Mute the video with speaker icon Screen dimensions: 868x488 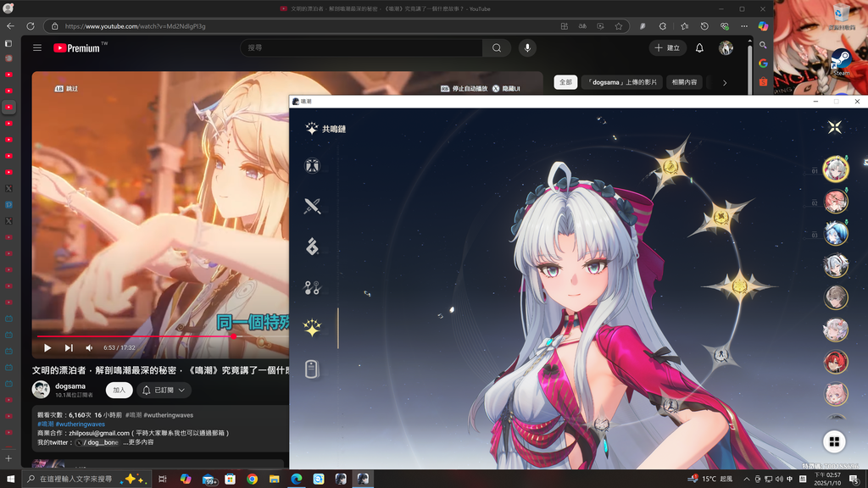coord(89,348)
